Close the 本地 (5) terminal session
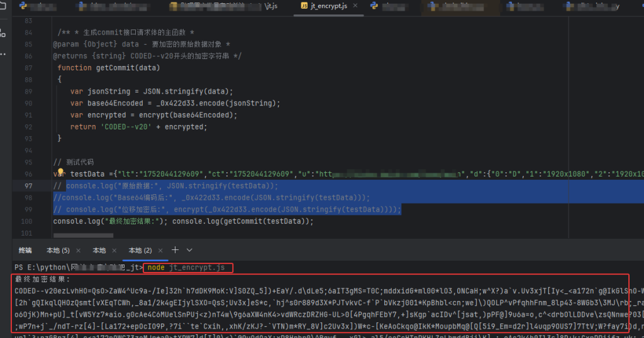Image resolution: width=644 pixels, height=338 pixels. [79, 250]
